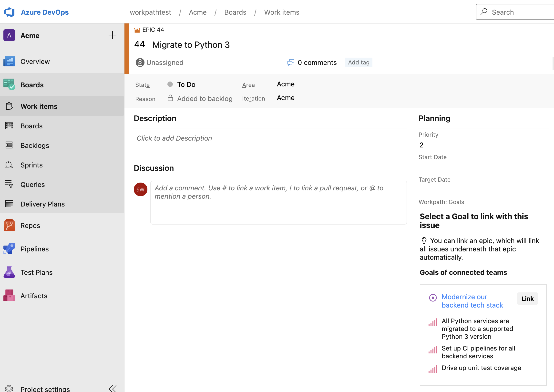
Task: Click the State field label
Action: click(x=143, y=85)
